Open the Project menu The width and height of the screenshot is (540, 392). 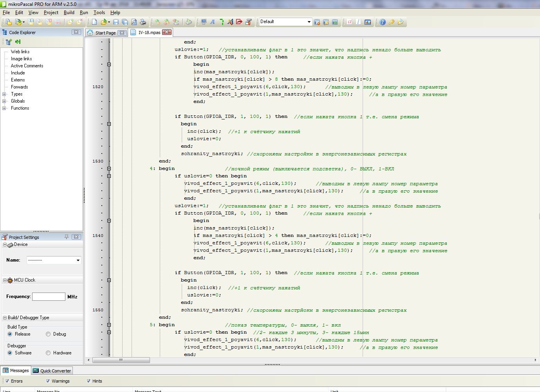pos(51,13)
